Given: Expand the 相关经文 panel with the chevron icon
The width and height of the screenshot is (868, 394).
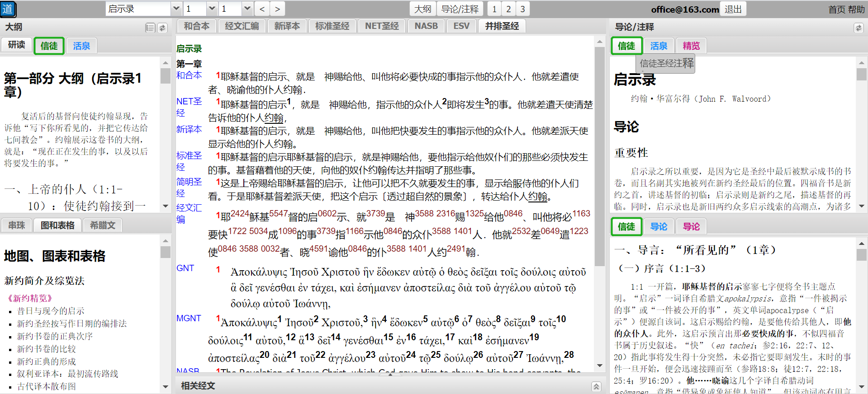Looking at the screenshot, I should click(596, 386).
